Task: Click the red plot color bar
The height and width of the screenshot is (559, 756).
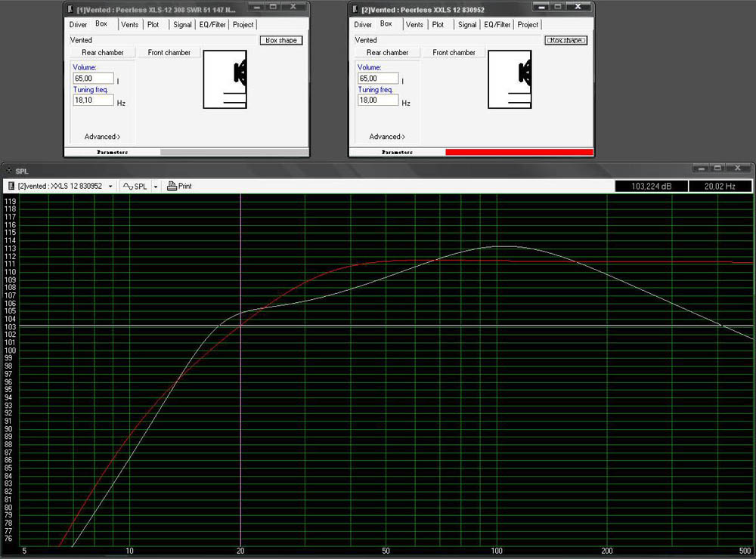Action: (x=519, y=152)
